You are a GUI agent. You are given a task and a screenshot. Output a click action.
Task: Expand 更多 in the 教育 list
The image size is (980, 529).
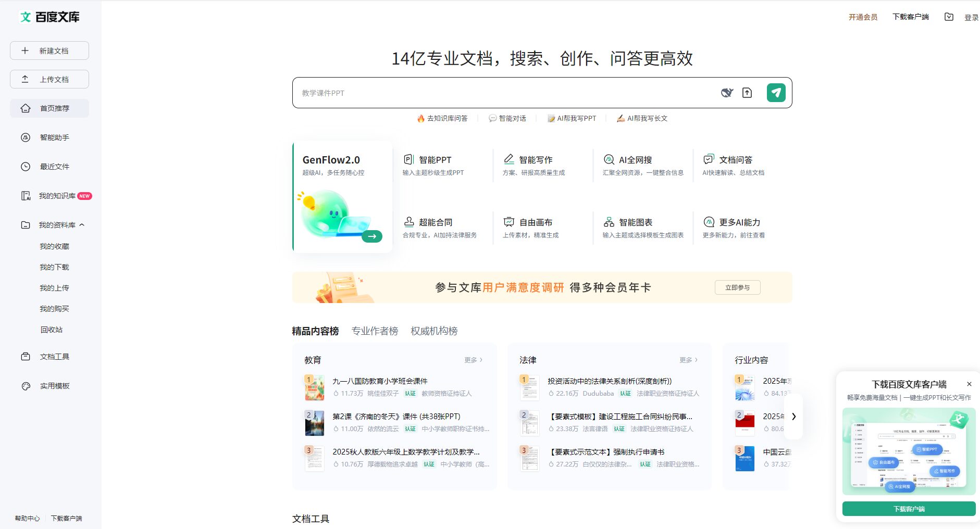pos(473,360)
